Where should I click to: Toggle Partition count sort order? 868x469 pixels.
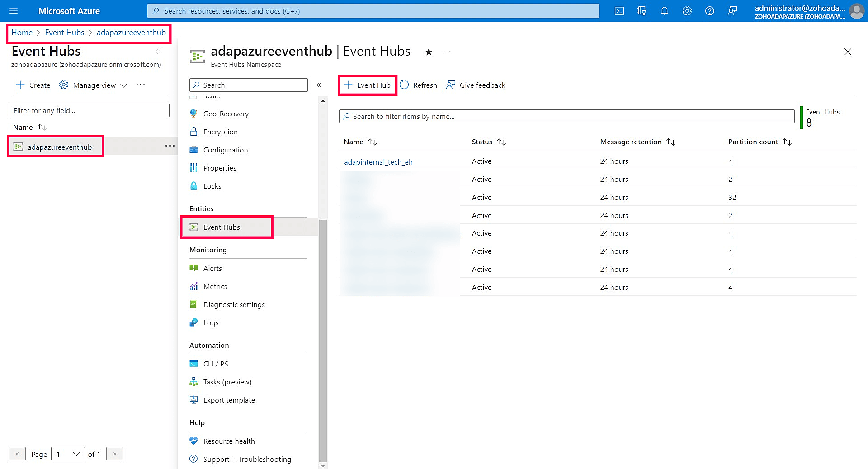tap(788, 142)
